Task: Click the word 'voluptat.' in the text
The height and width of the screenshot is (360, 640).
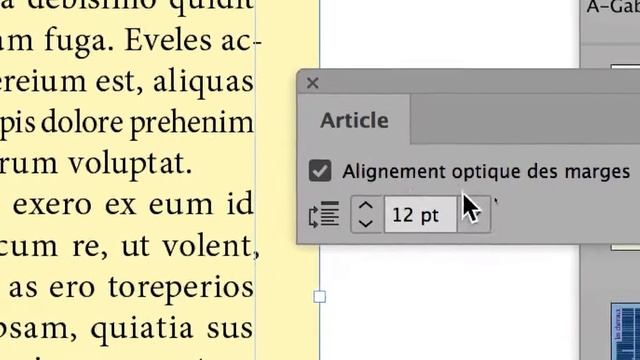Action: click(x=130, y=163)
